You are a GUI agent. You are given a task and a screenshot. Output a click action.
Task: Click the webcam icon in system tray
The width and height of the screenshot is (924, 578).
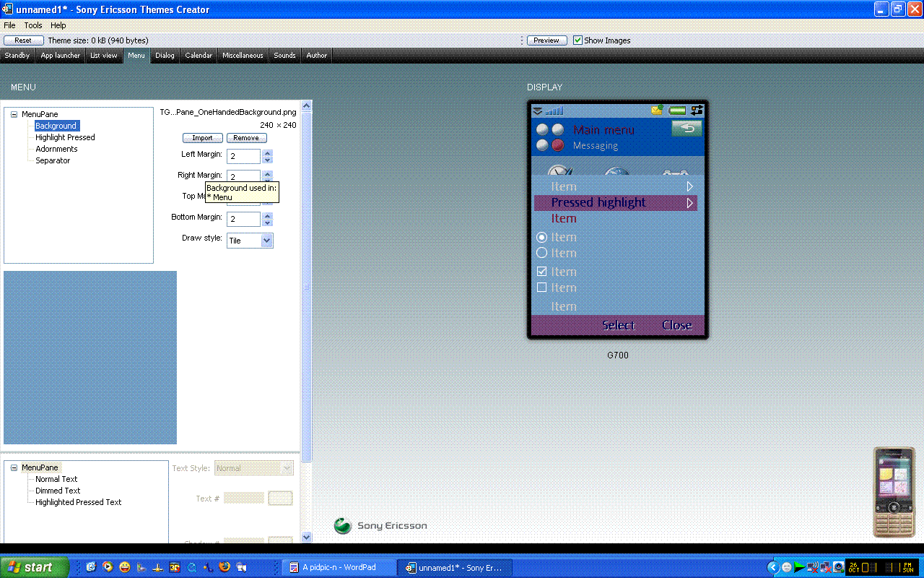(838, 567)
